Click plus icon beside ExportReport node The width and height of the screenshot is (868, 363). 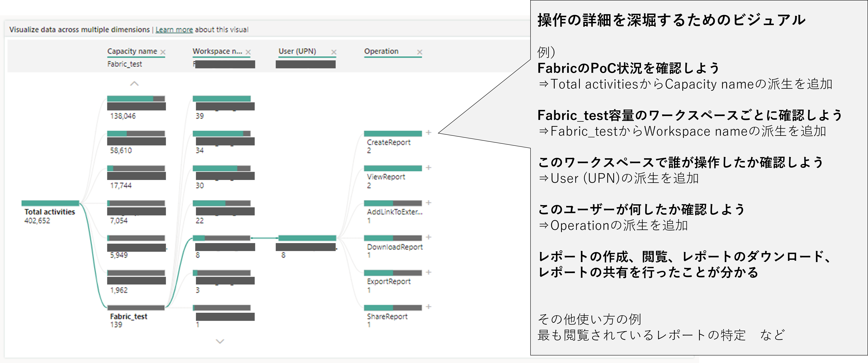428,272
